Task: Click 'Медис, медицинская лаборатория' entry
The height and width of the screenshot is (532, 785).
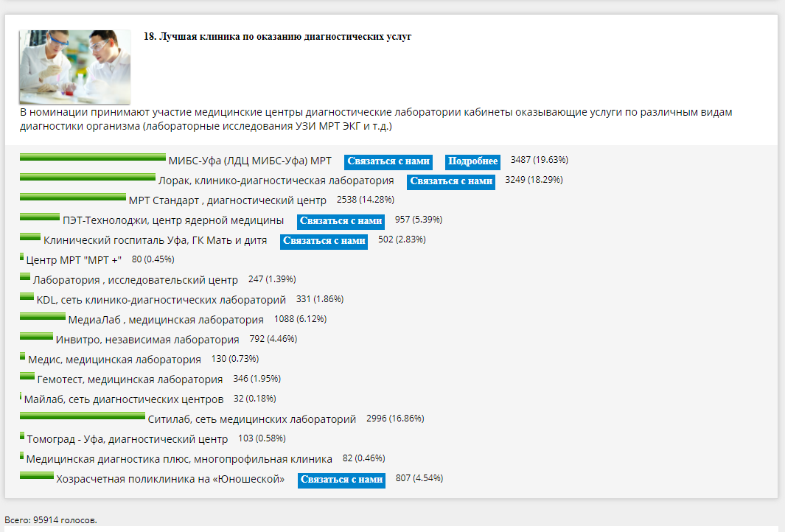Action: click(x=115, y=360)
